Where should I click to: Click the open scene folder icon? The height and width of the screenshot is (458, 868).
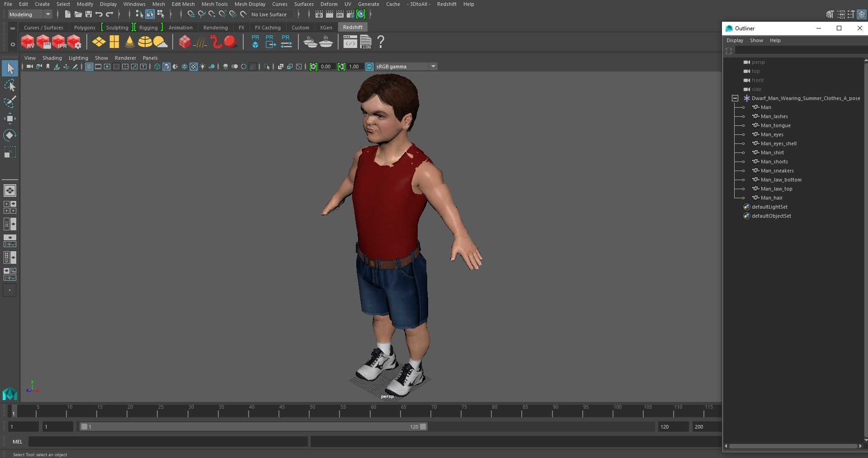coord(78,14)
